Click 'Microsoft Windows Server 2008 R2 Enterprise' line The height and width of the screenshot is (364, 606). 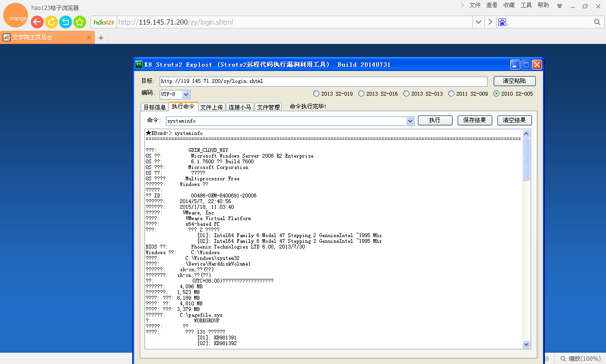tap(252, 156)
